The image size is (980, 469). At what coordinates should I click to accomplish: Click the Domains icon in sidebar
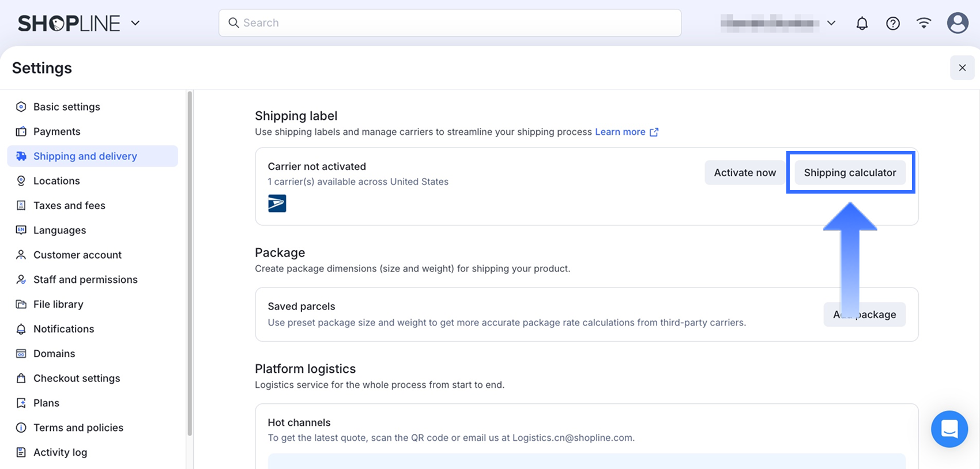point(21,354)
